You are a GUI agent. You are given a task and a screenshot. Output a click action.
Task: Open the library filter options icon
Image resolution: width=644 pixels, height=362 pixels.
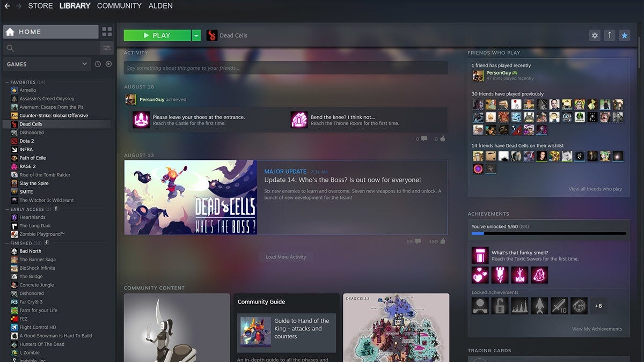click(107, 48)
